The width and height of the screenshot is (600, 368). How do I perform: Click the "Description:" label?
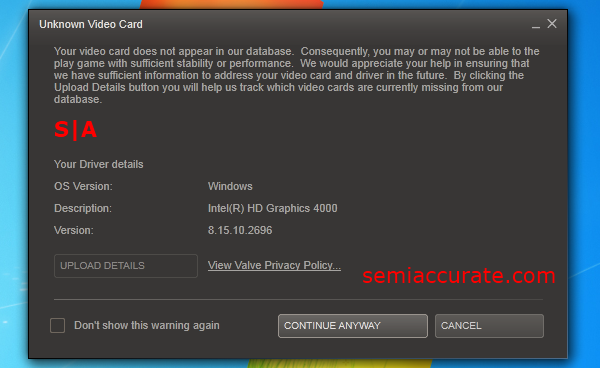83,208
